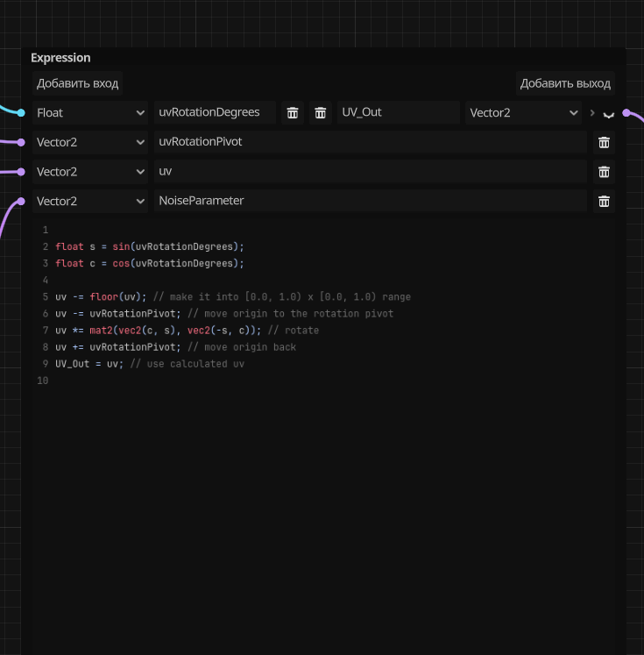This screenshot has height=655, width=644.
Task: Click "Добавить выход" button
Action: (565, 83)
